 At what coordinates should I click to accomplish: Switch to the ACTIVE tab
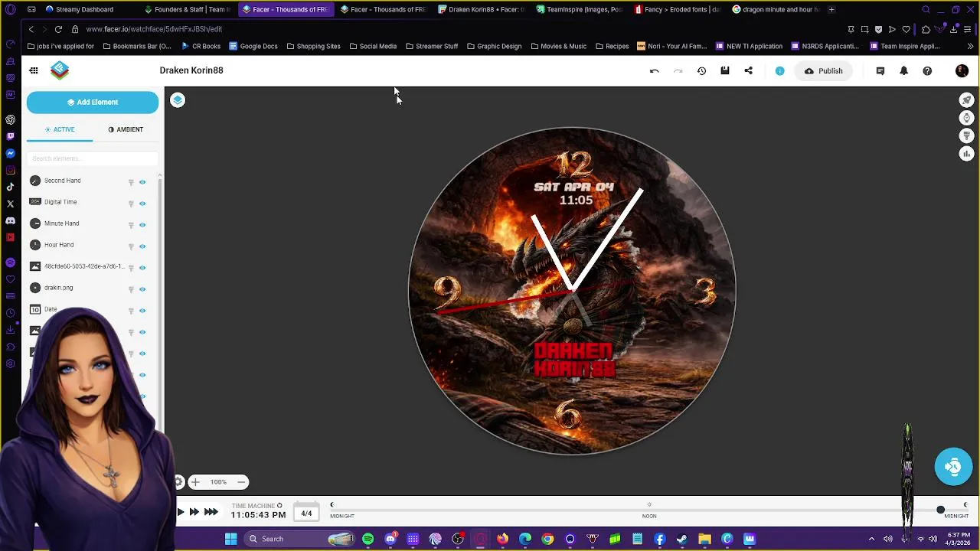60,129
